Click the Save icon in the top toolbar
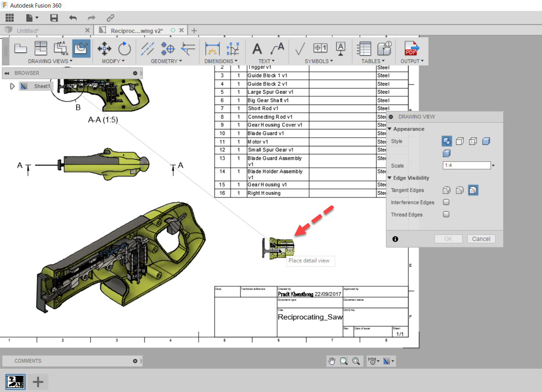The height and width of the screenshot is (392, 542). (x=54, y=18)
